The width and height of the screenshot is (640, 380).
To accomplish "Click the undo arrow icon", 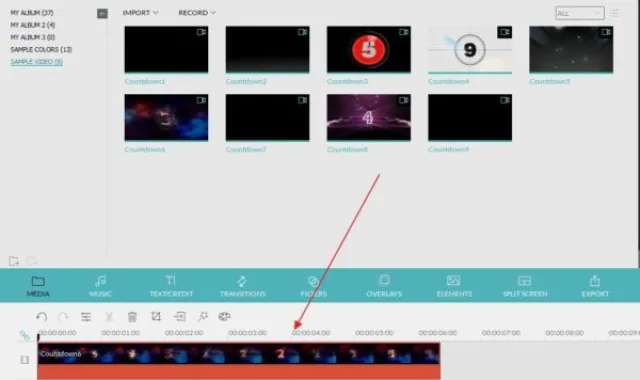I will [41, 317].
